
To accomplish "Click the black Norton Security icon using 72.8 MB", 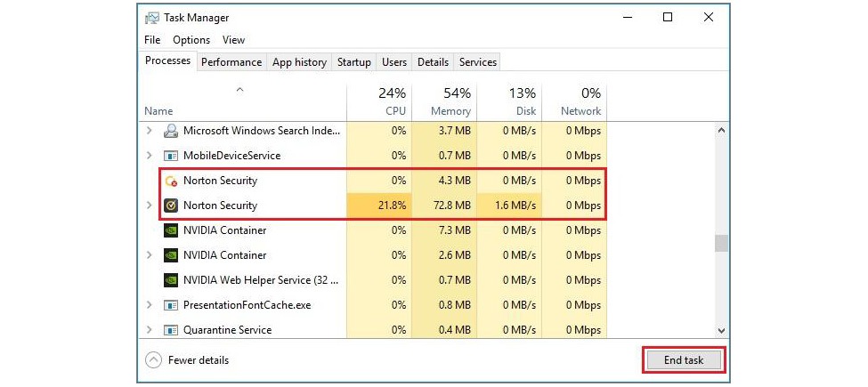I will tap(171, 206).
